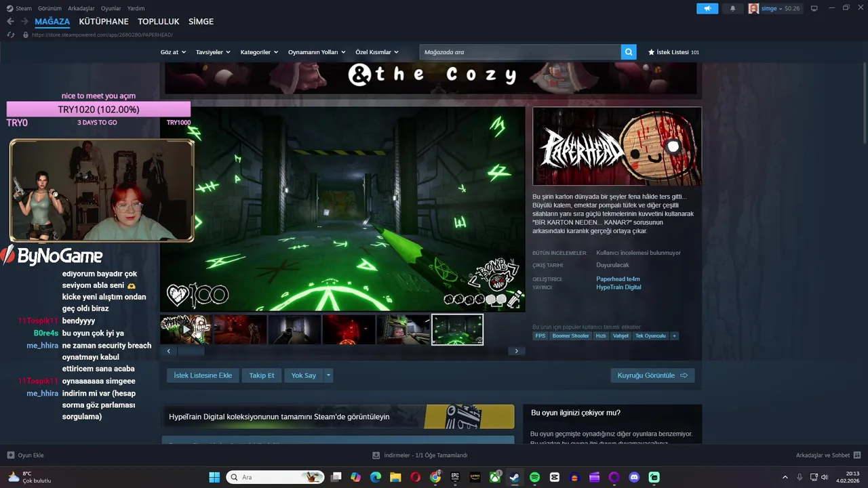Click the Steam icon in the taskbar

515,477
